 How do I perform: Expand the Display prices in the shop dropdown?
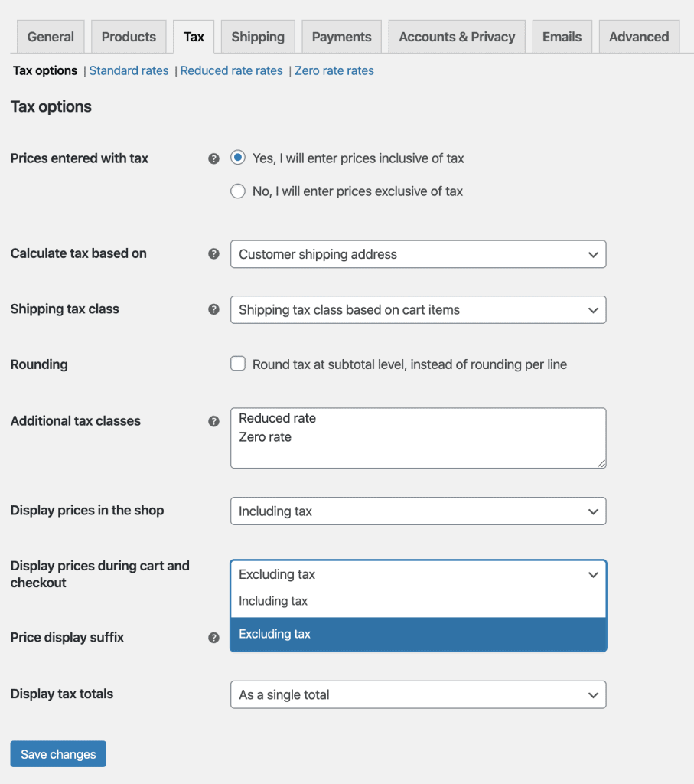(x=418, y=511)
